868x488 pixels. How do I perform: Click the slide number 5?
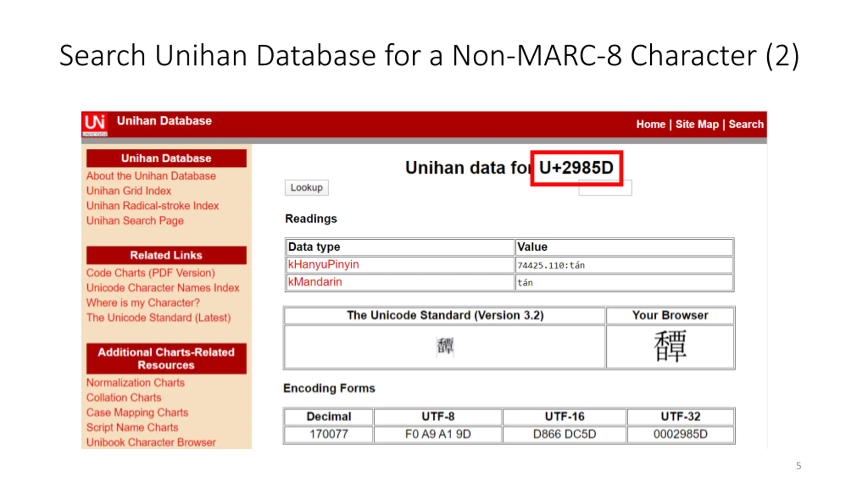(x=798, y=466)
